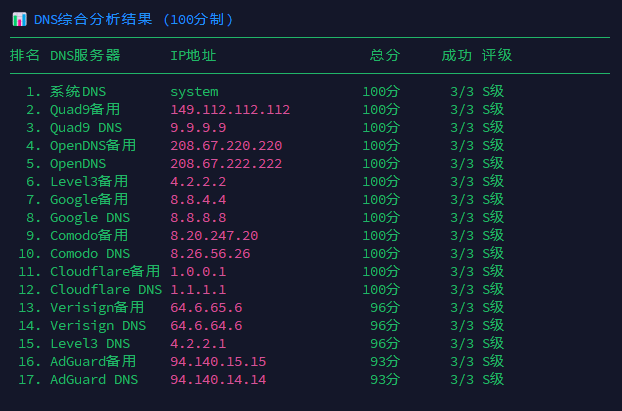Image resolution: width=622 pixels, height=411 pixels.
Task: Click the 'AdGuard DNS' server name
Action: point(94,380)
